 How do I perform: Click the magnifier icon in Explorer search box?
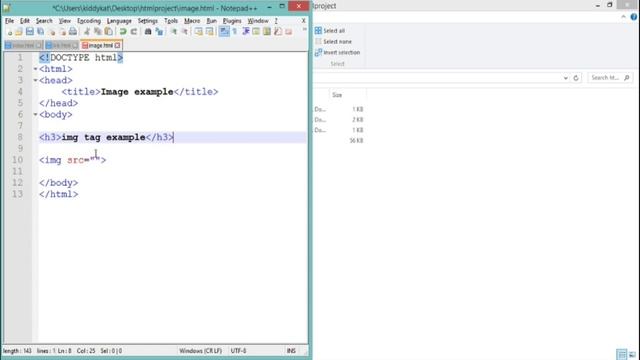coord(627,78)
